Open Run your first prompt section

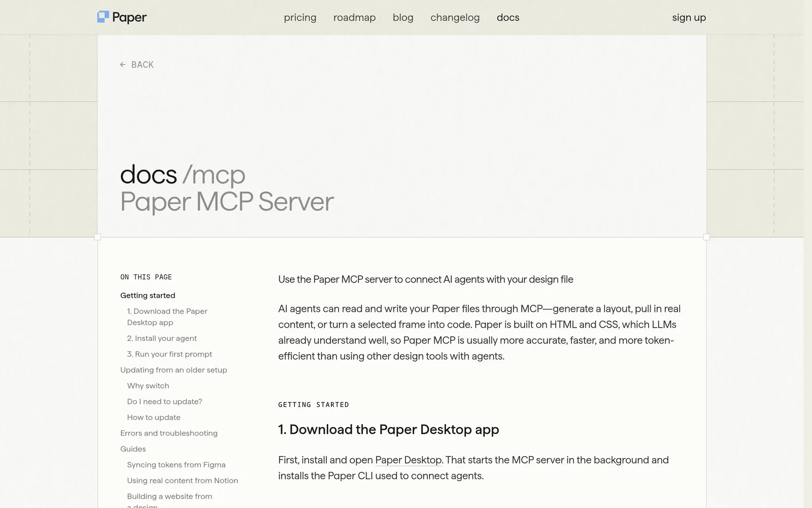(170, 354)
